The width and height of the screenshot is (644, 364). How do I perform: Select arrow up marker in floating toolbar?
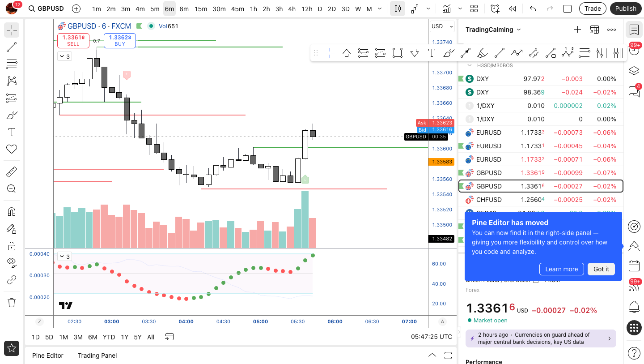pyautogui.click(x=347, y=53)
